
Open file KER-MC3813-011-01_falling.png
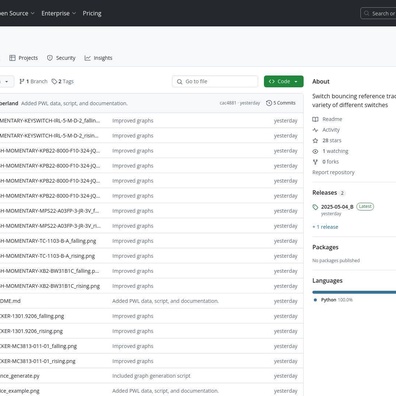[x=38, y=346]
